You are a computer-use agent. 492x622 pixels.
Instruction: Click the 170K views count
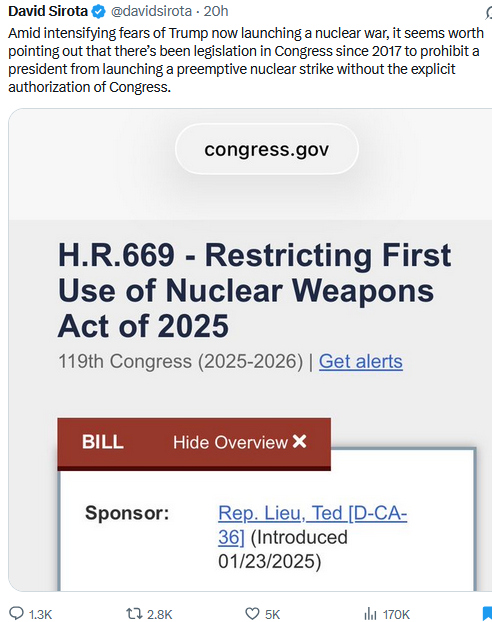coord(396,614)
